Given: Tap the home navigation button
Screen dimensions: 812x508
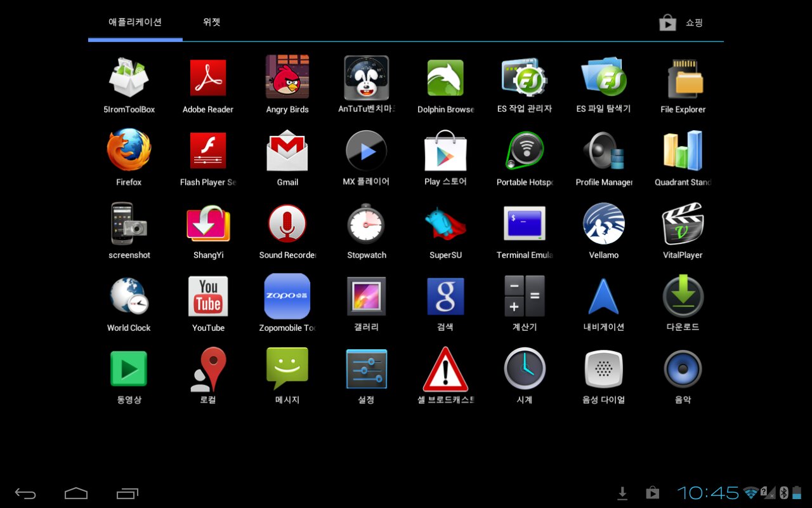Looking at the screenshot, I should [x=76, y=493].
